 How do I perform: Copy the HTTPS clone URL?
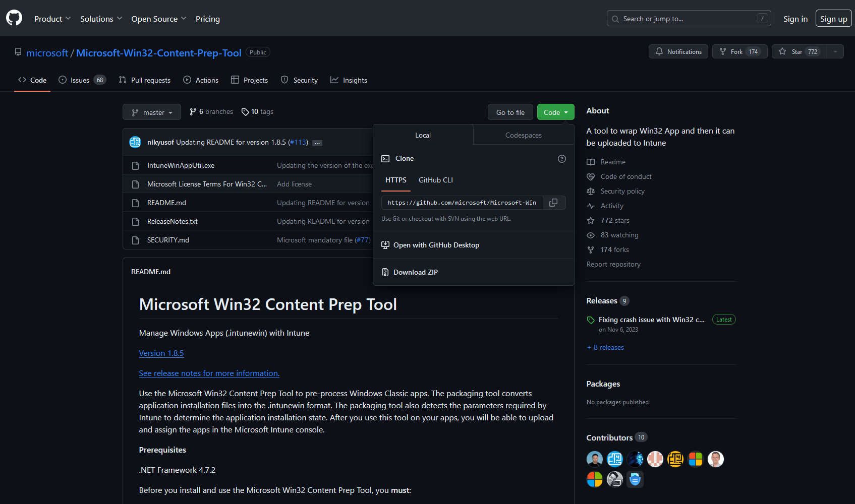553,203
